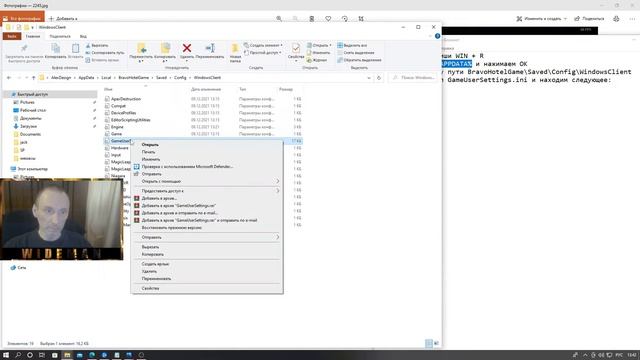Click the red Delete (Удалить) ribbon icon
The image size is (640, 360).
coord(187,48)
